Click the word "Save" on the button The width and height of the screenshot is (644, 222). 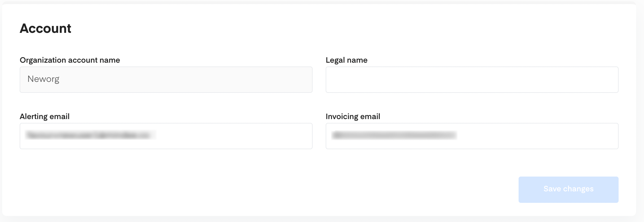[x=552, y=189]
